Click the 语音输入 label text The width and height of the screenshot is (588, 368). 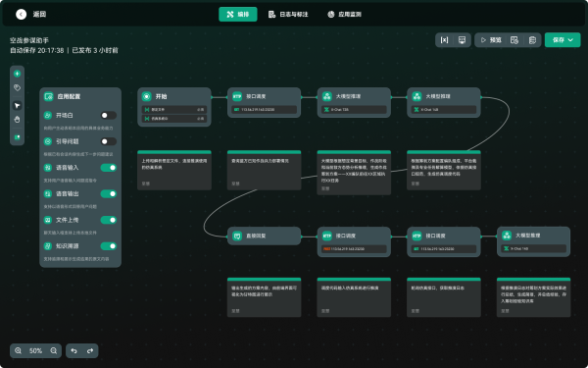point(67,168)
